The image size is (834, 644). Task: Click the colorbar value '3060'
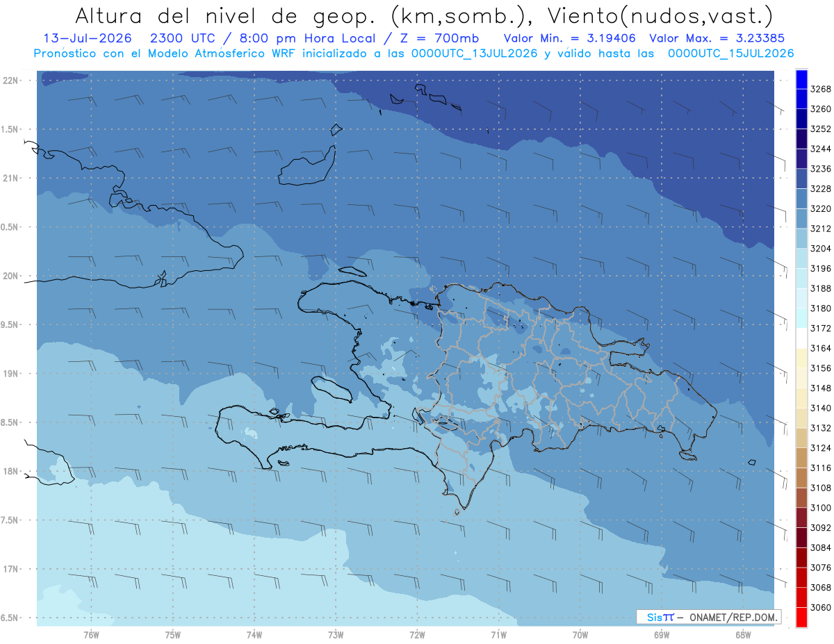tap(821, 608)
